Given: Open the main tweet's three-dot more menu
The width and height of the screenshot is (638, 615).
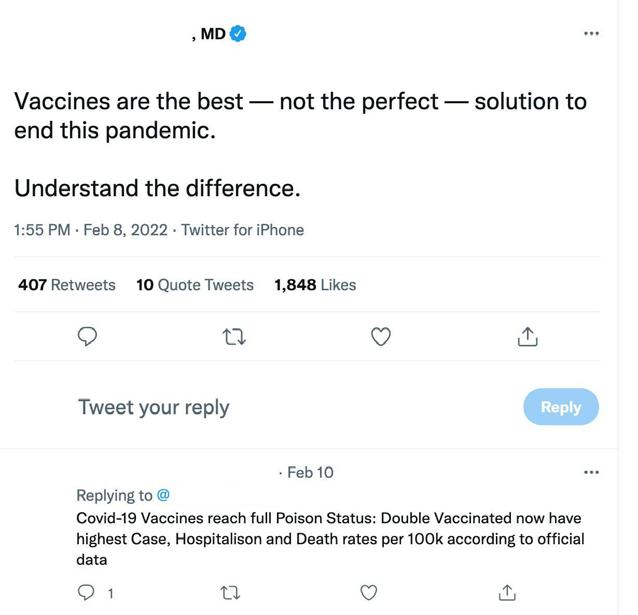Looking at the screenshot, I should [x=591, y=33].
